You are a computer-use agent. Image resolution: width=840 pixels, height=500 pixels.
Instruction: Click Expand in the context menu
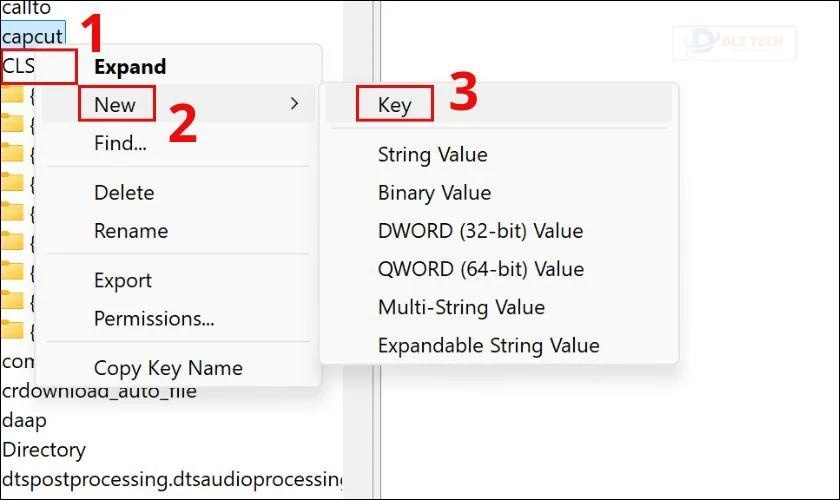pos(130,67)
